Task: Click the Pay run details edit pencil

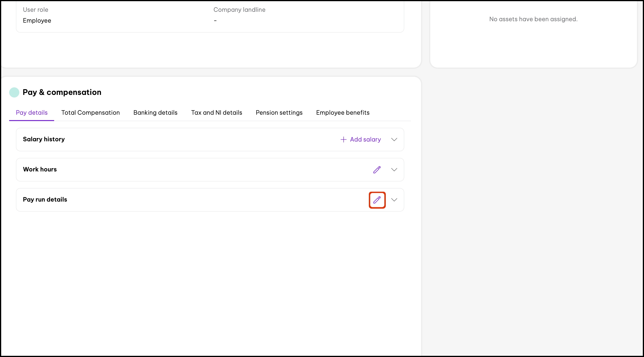Action: pos(377,200)
